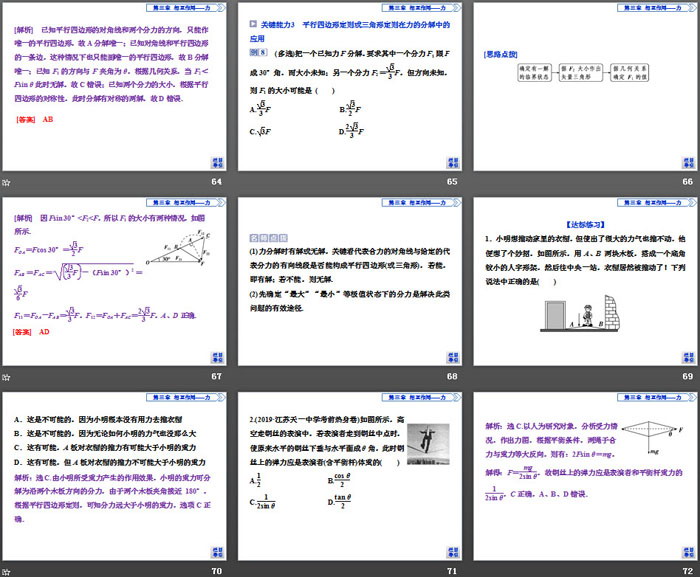Click the chapter header banner on slide 69
This screenshot has width=700, height=577.
(x=657, y=202)
